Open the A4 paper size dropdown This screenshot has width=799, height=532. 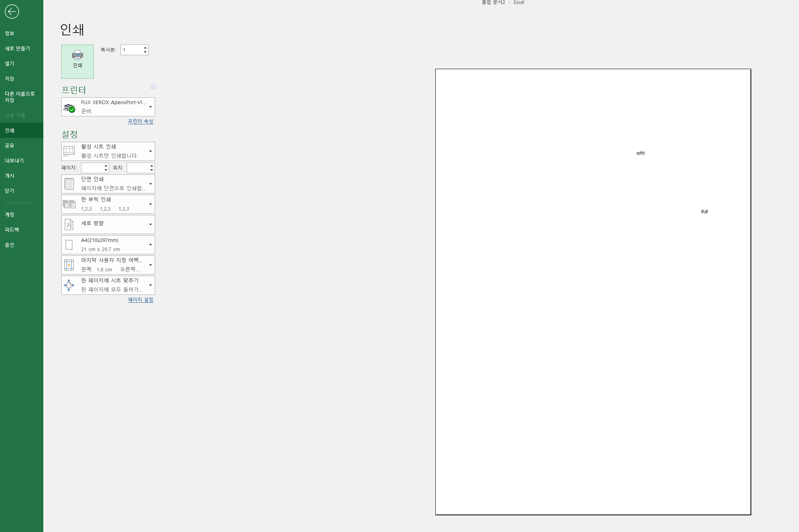coord(150,245)
